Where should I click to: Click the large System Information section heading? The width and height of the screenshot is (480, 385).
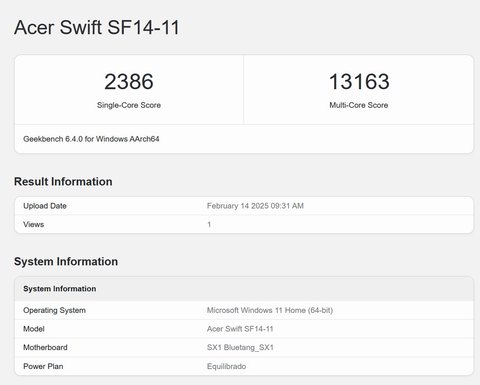(66, 262)
